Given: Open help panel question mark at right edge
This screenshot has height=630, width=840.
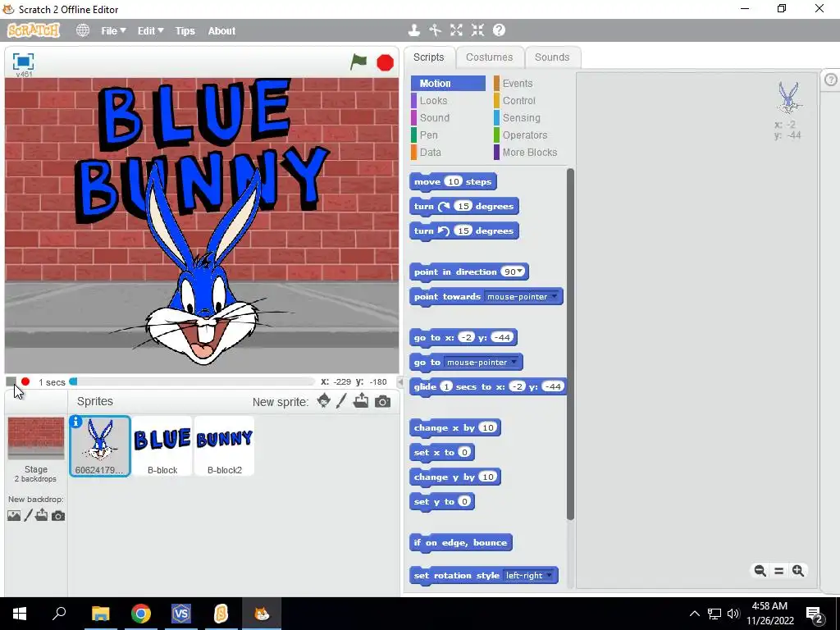Looking at the screenshot, I should pyautogui.click(x=831, y=80).
